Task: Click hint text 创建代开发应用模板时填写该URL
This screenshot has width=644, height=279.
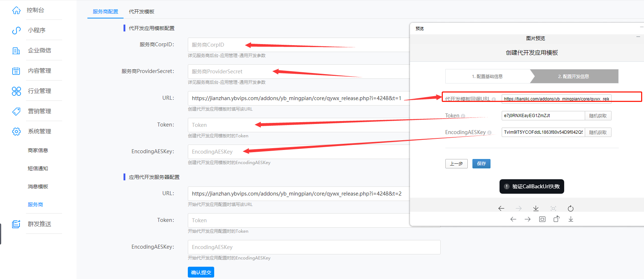Action: coord(220,109)
